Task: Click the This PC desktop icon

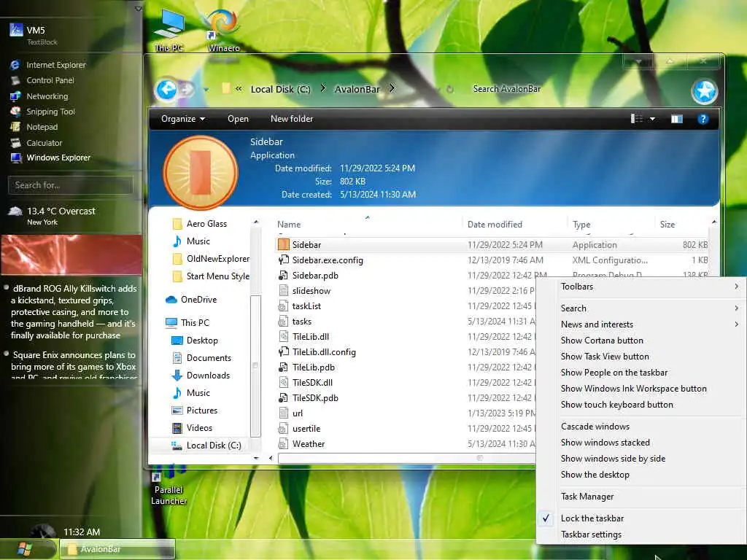Action: [169, 30]
